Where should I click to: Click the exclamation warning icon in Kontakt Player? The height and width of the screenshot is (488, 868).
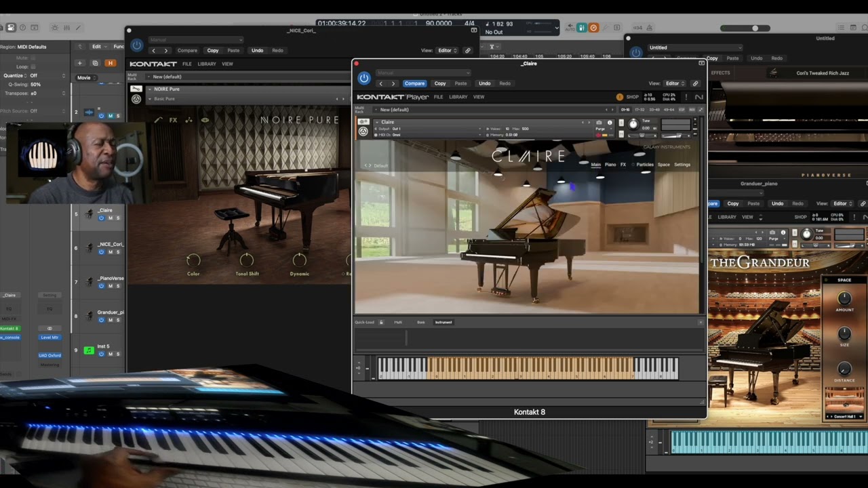click(x=686, y=97)
